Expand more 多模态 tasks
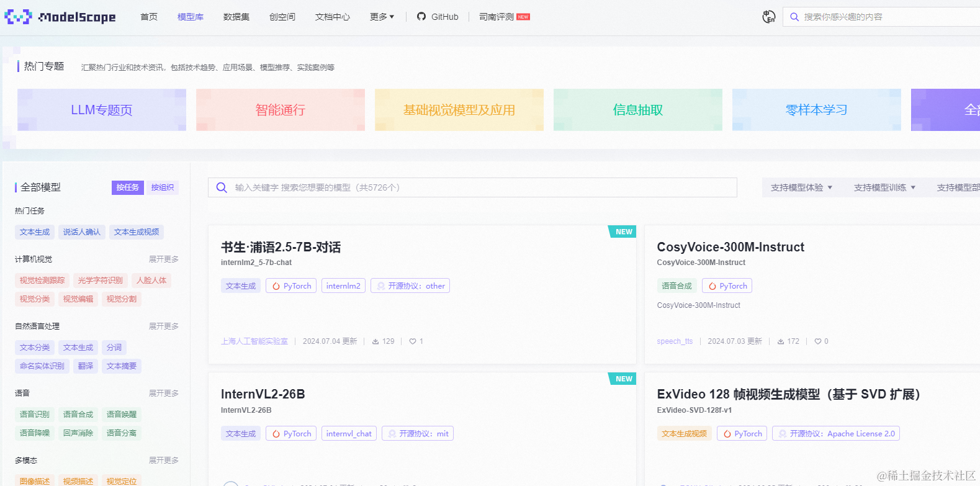Screen dimensions: 980x486 pos(164,460)
